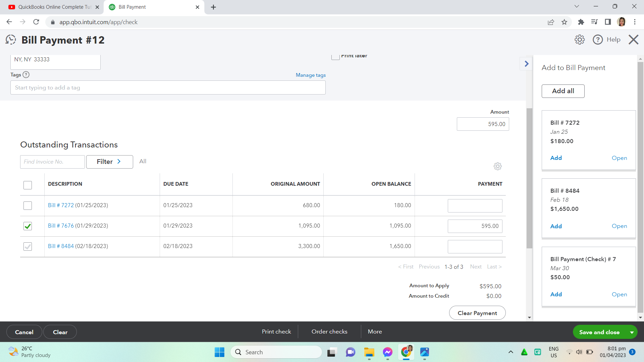Click the Help question mark icon
This screenshot has width=644, height=362.
coord(598,40)
